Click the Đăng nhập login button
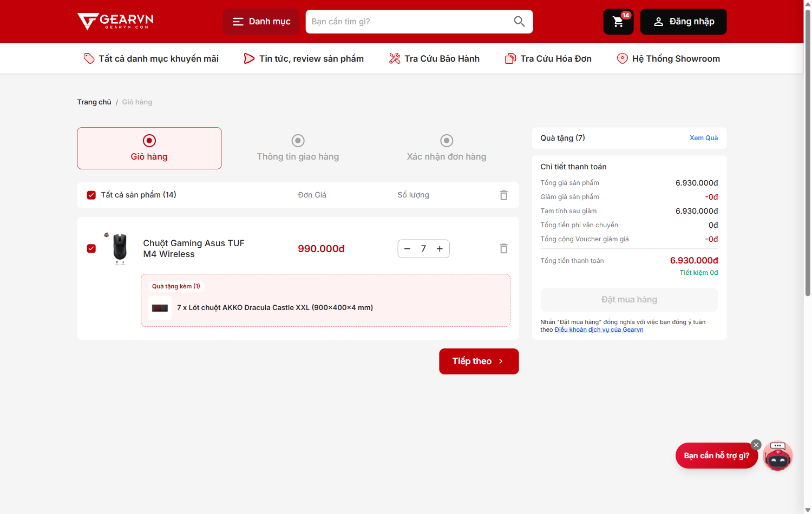 coord(683,22)
